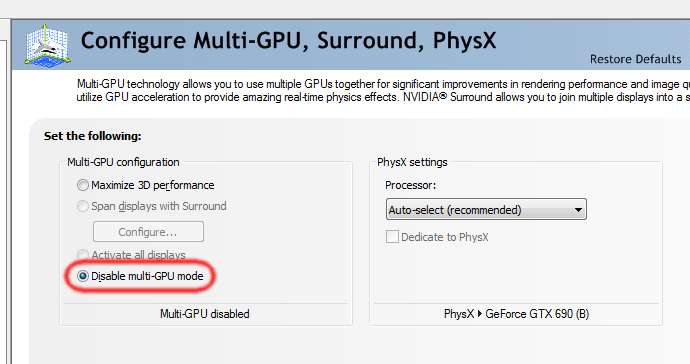Click the 3D settings icon in header
This screenshot has width=690, height=364.
48,45
